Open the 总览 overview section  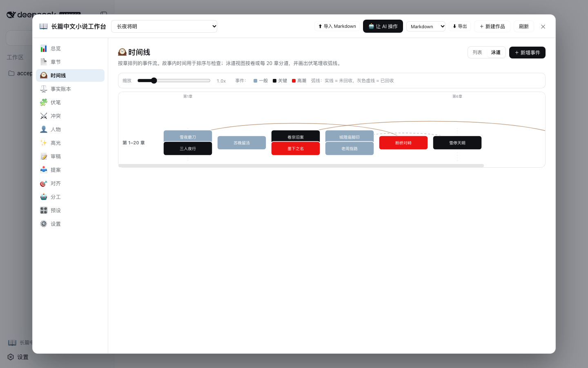[x=70, y=48]
